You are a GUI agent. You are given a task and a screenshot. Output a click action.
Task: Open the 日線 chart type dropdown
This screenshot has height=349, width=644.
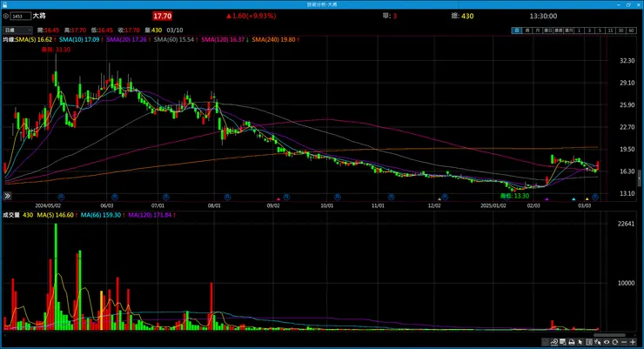pos(17,30)
